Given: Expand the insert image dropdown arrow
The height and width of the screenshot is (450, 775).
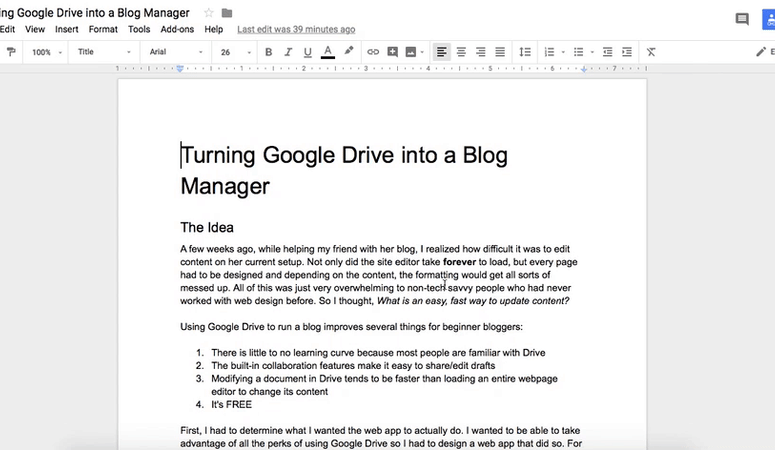Looking at the screenshot, I should coord(422,52).
